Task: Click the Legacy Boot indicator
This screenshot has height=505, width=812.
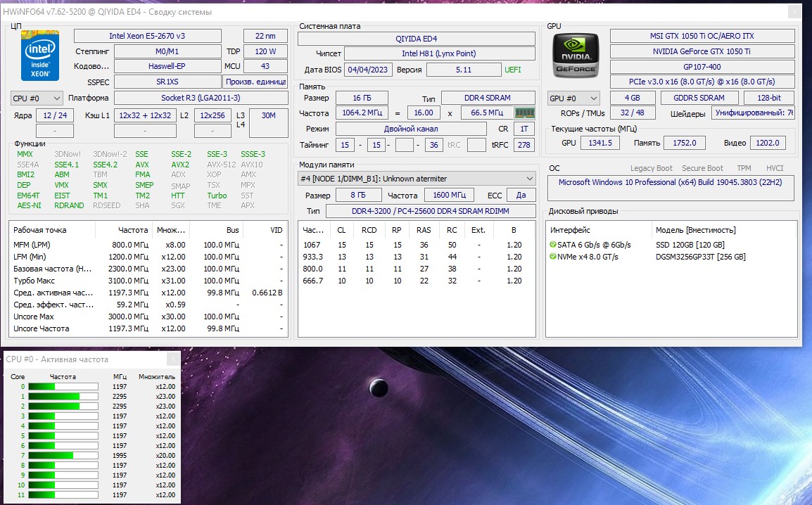Action: coord(652,168)
